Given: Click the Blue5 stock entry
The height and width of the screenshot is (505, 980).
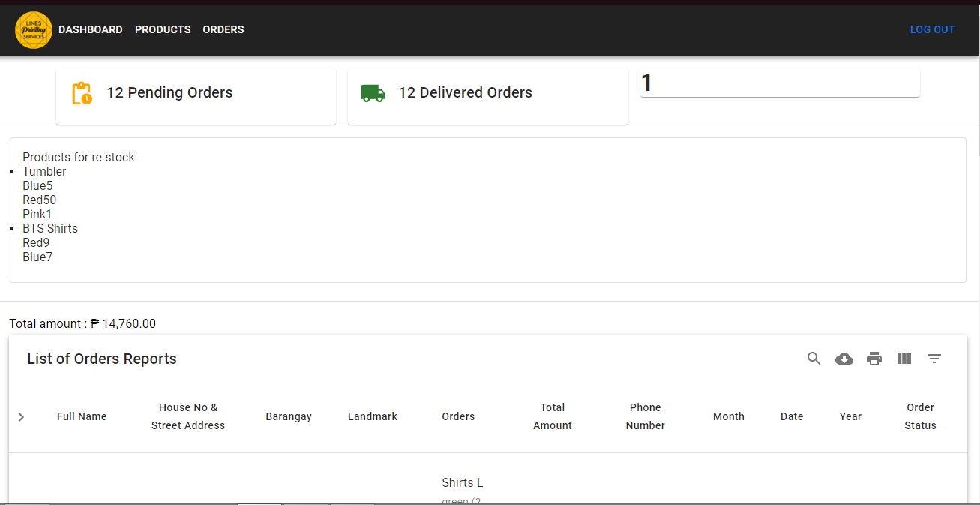Looking at the screenshot, I should [37, 185].
